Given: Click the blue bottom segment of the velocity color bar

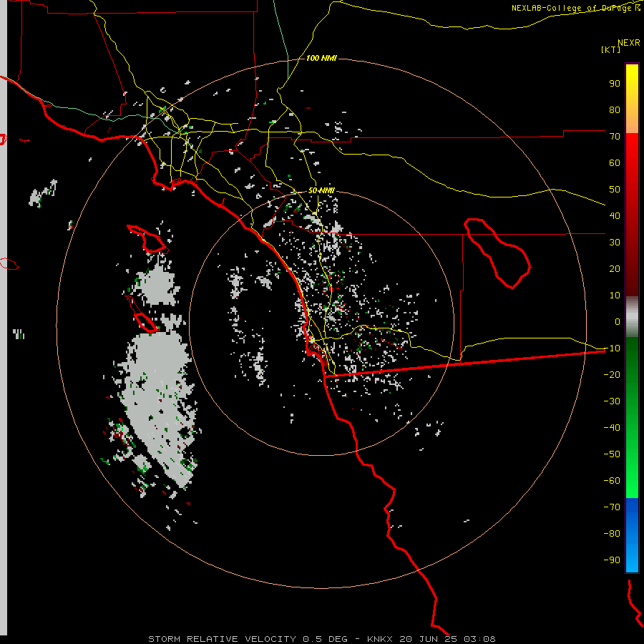Looking at the screenshot, I should pyautogui.click(x=632, y=535).
